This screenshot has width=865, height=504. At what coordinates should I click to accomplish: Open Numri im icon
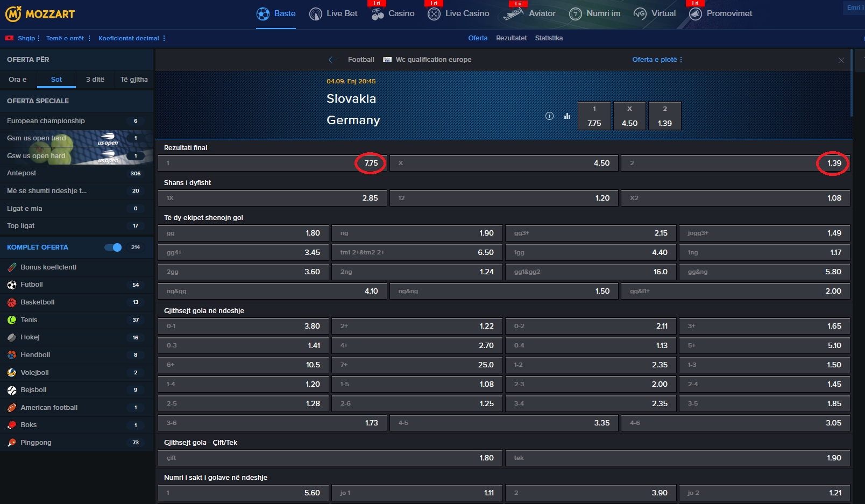tap(576, 14)
